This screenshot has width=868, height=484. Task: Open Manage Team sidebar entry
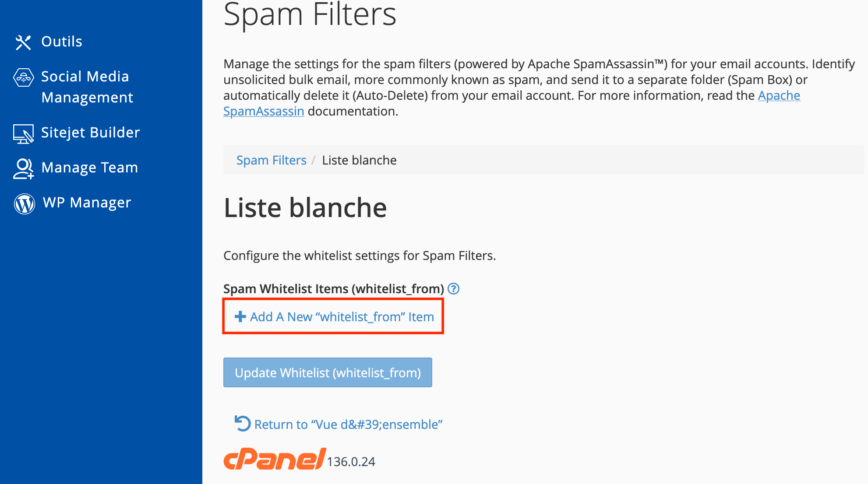[x=89, y=168]
